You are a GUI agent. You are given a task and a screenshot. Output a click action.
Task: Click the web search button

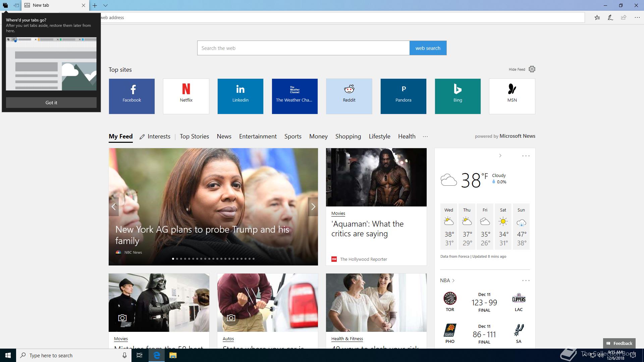coord(428,48)
